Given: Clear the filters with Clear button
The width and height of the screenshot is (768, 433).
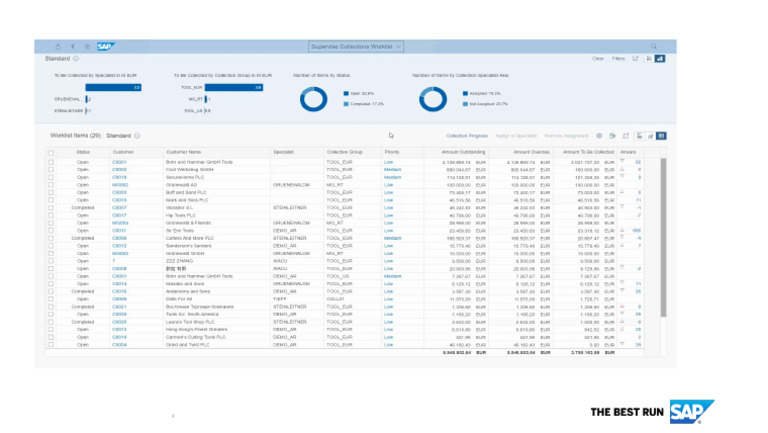Looking at the screenshot, I should (598, 59).
